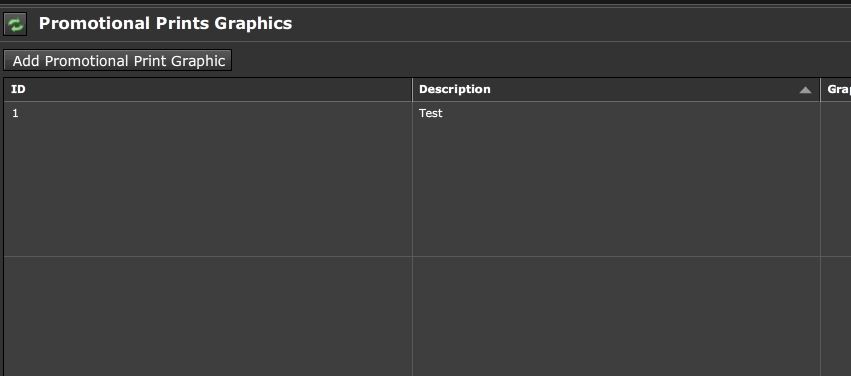
Task: Sort by Description column header
Action: [x=616, y=90]
